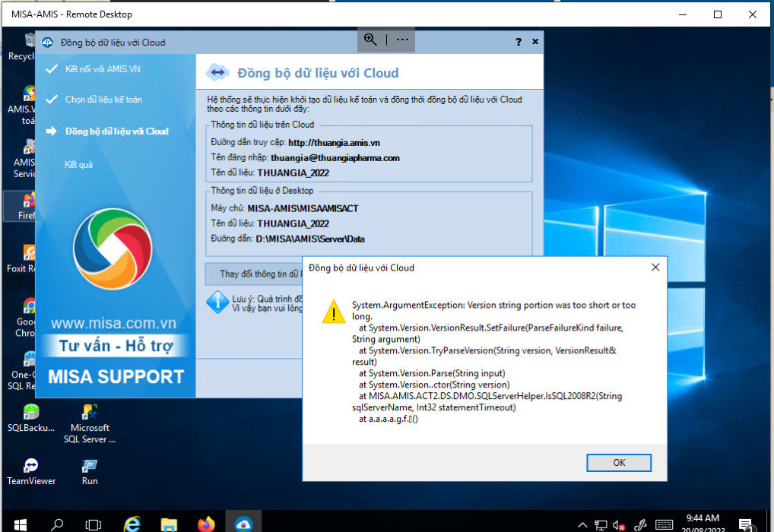Select 'Chọn dữ liệu kế toán' step
Viewport: 774px width, 532px height.
(x=103, y=100)
